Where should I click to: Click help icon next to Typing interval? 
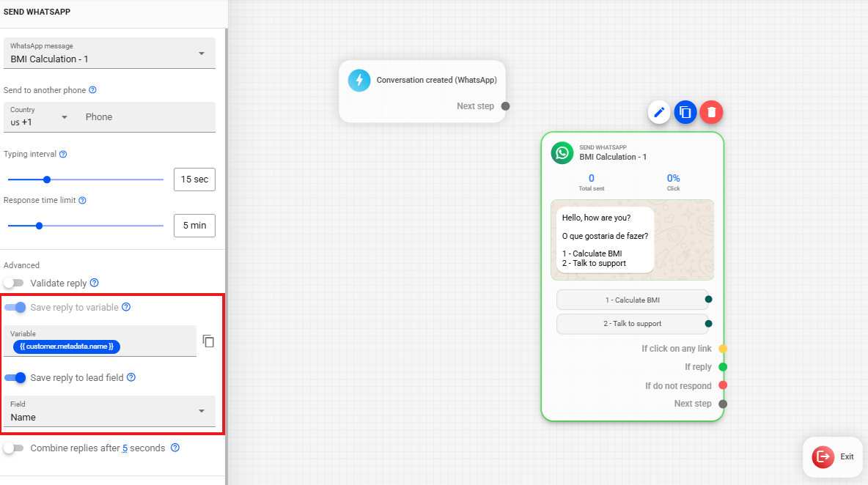click(63, 155)
